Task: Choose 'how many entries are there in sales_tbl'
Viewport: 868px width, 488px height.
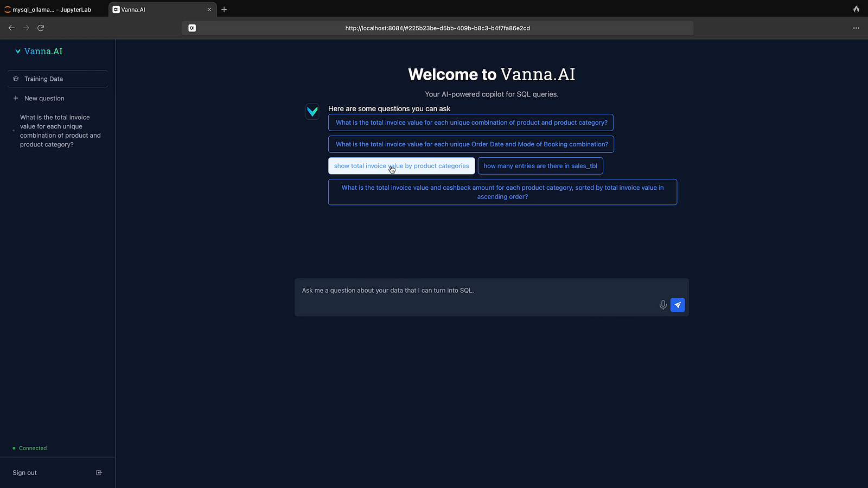Action: [540, 166]
